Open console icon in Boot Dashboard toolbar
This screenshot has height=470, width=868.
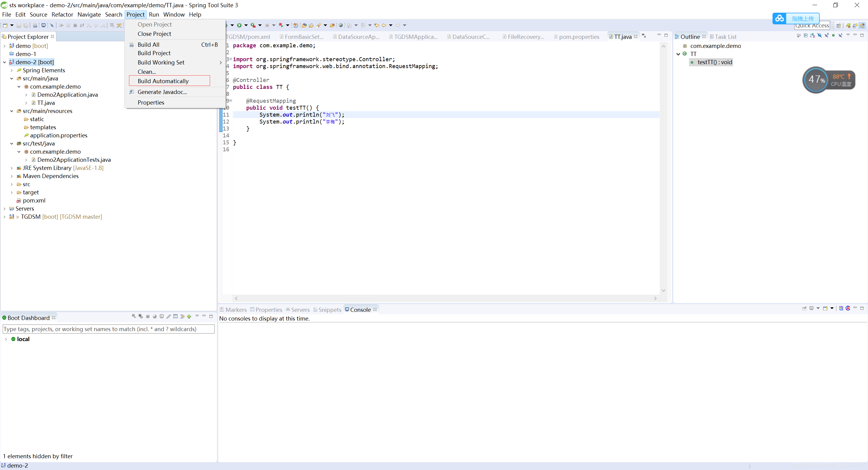(162, 316)
